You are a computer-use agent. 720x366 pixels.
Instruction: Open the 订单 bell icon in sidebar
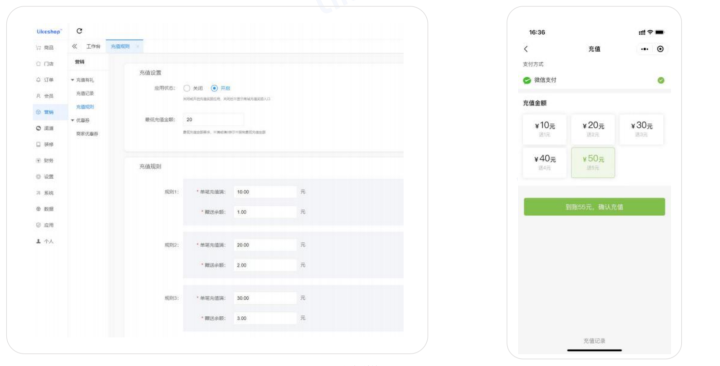[39, 80]
